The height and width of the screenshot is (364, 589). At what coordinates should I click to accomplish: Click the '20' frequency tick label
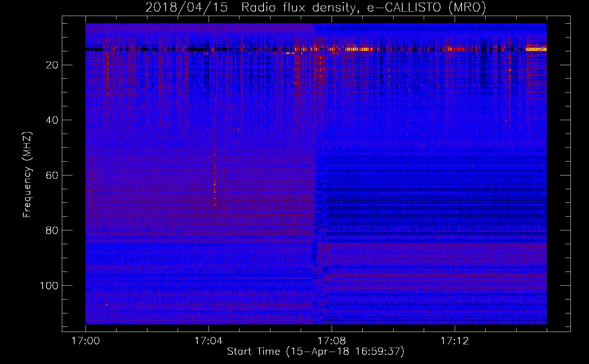click(x=52, y=65)
